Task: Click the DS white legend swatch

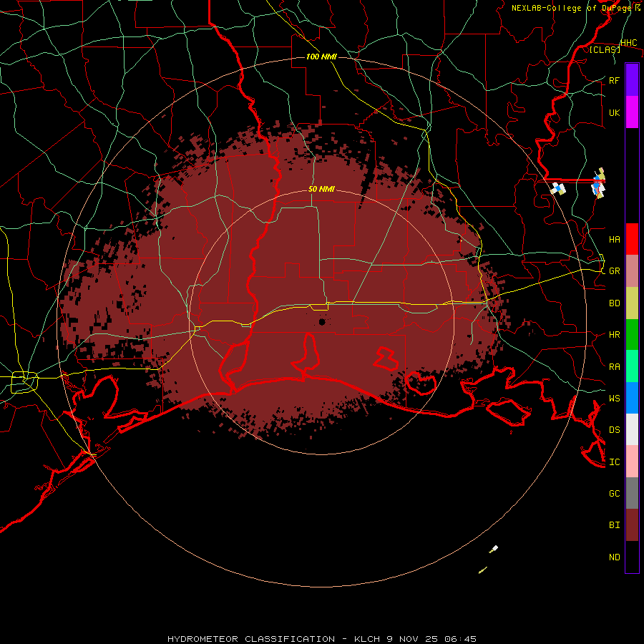Action: click(x=632, y=429)
